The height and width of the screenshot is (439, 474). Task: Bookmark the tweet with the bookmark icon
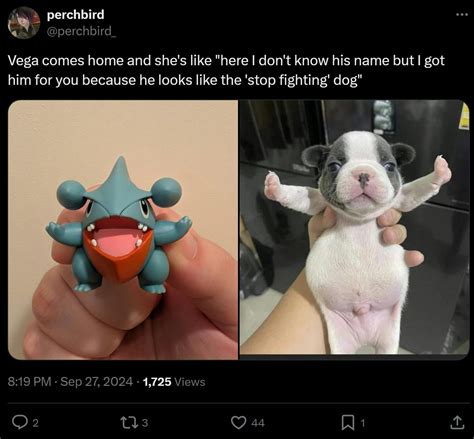coord(348,423)
